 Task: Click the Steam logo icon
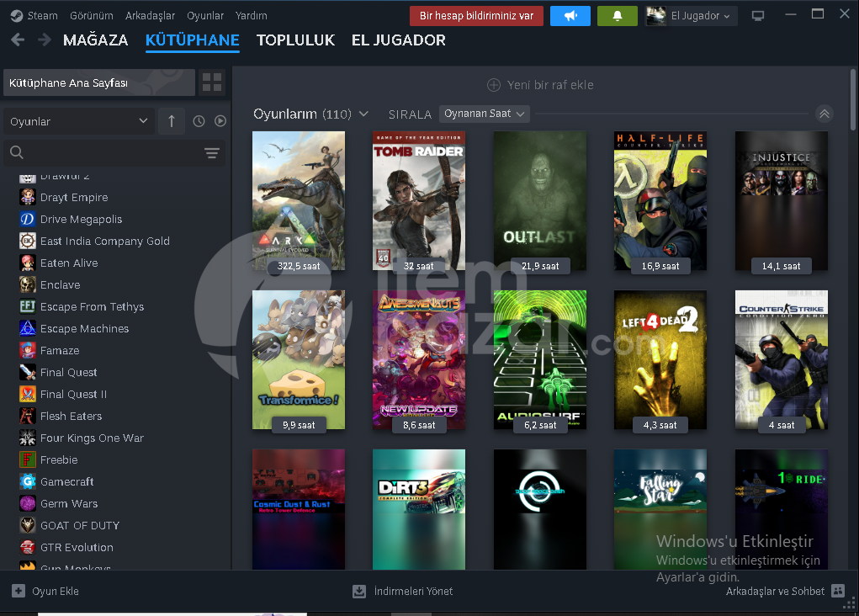pyautogui.click(x=17, y=16)
